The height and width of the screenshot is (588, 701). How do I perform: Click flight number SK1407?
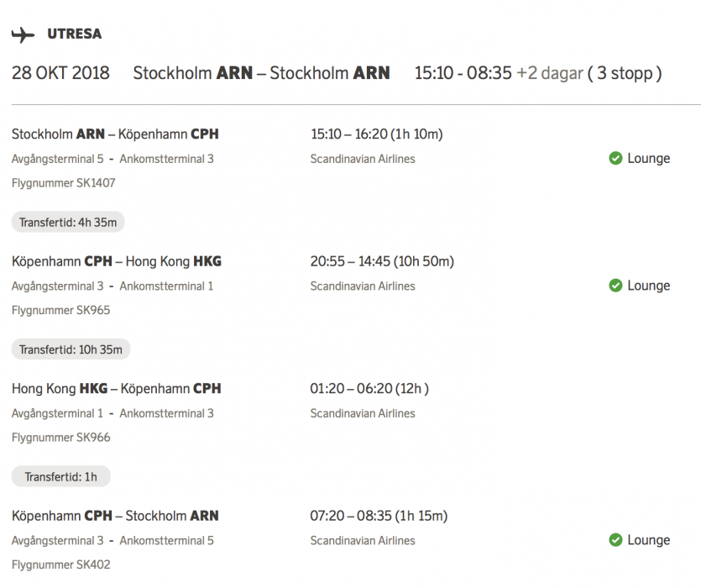[64, 182]
